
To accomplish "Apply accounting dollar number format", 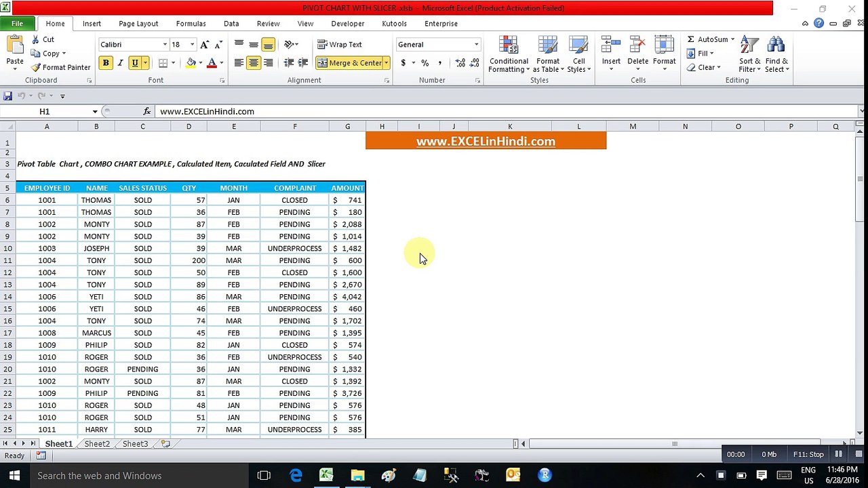I will pos(403,63).
